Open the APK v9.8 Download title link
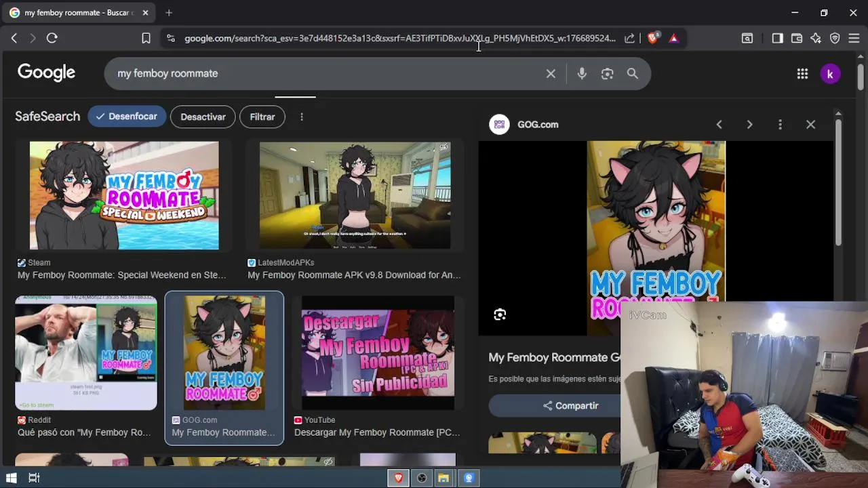The image size is (868, 488). 354,275
